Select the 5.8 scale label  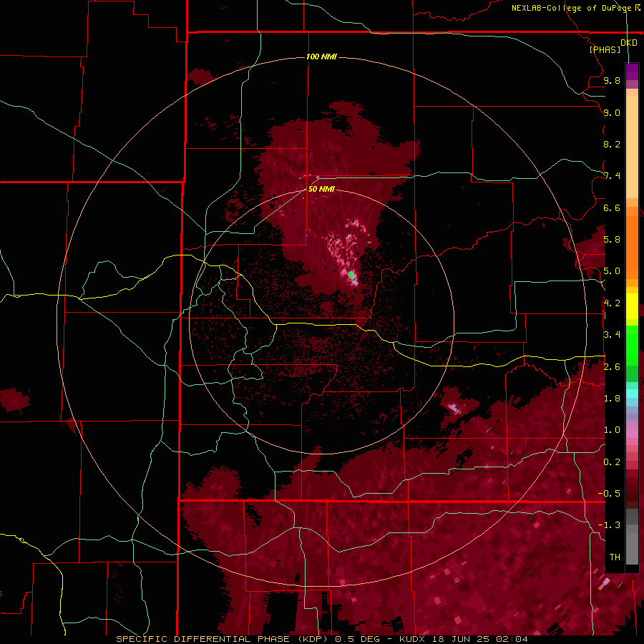pos(612,239)
